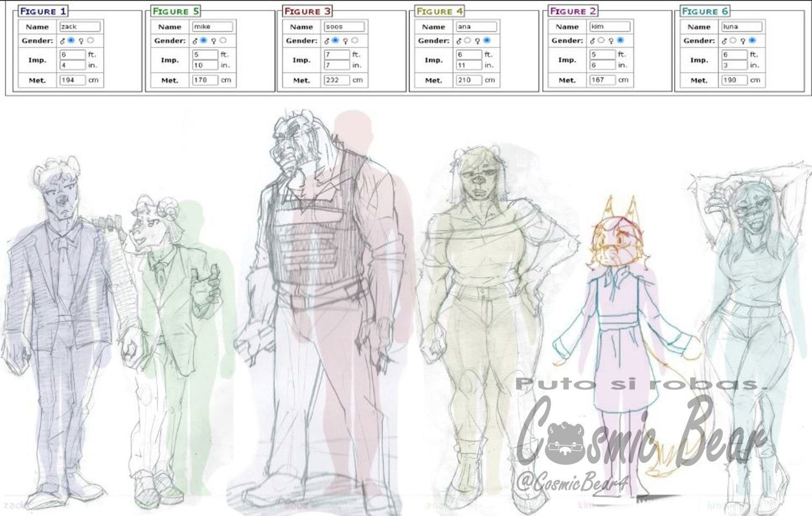The width and height of the screenshot is (812, 516).
Task: Select female gender radio for Figure 6
Action: [752, 40]
